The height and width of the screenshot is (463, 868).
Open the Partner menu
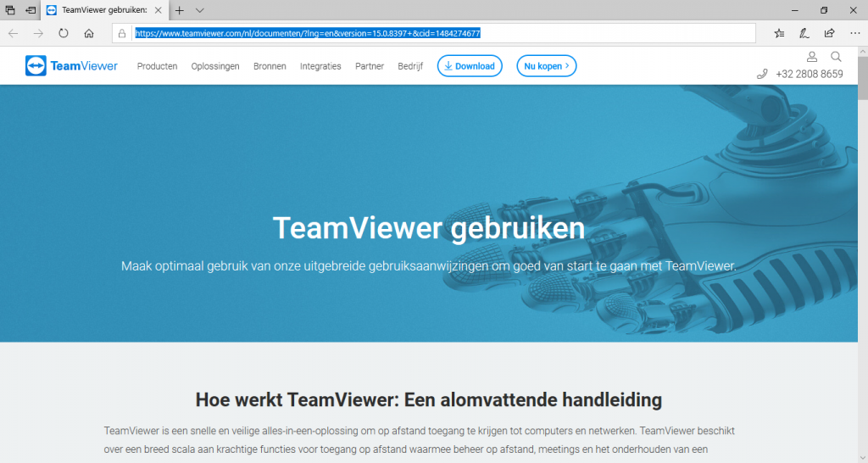(x=370, y=66)
